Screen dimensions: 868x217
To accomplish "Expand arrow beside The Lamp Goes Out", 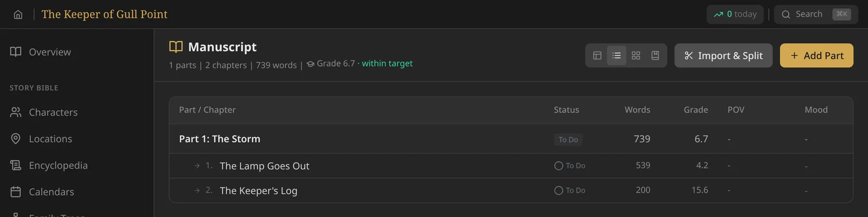I will (x=197, y=166).
